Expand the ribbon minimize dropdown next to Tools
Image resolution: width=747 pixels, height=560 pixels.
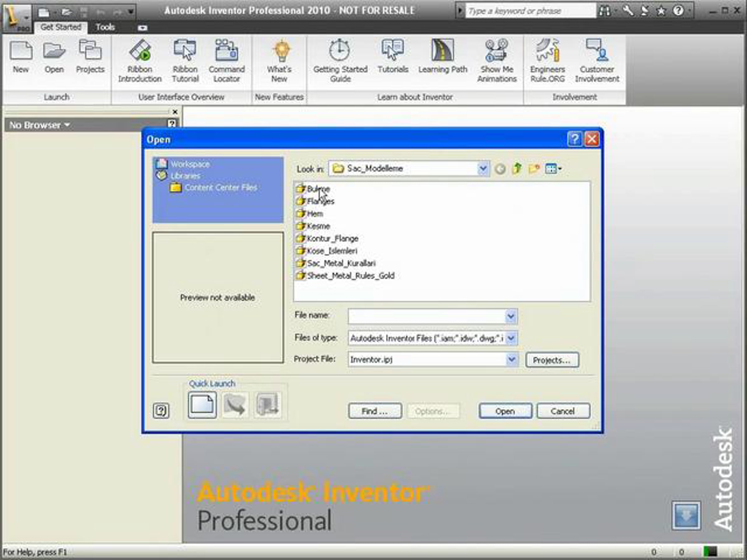coord(143,28)
